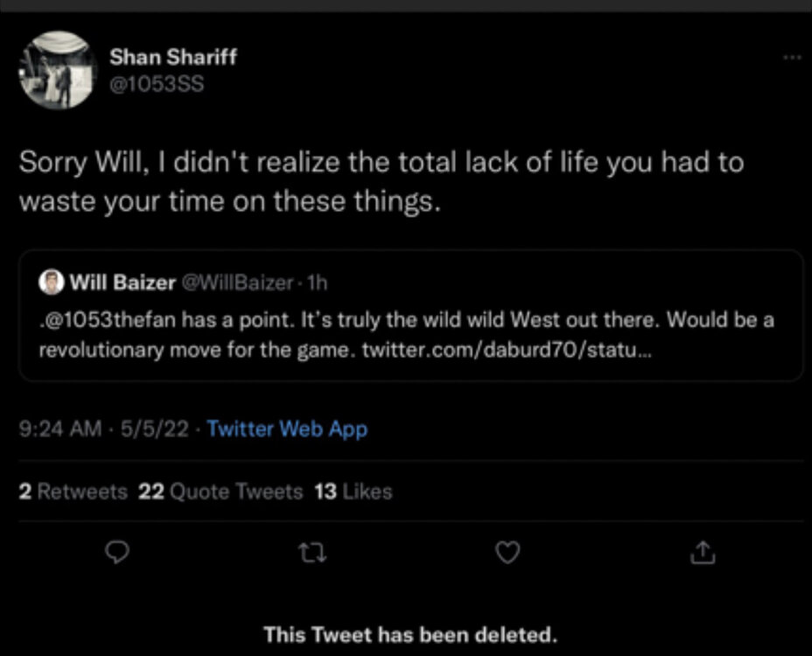
Task: Click the Twitter Web App source link
Action: coord(287,429)
